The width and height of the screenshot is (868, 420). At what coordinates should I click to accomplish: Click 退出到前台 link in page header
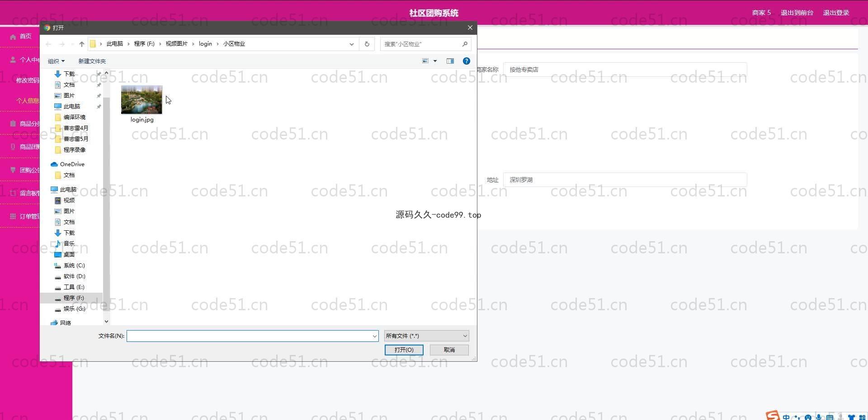(x=797, y=13)
